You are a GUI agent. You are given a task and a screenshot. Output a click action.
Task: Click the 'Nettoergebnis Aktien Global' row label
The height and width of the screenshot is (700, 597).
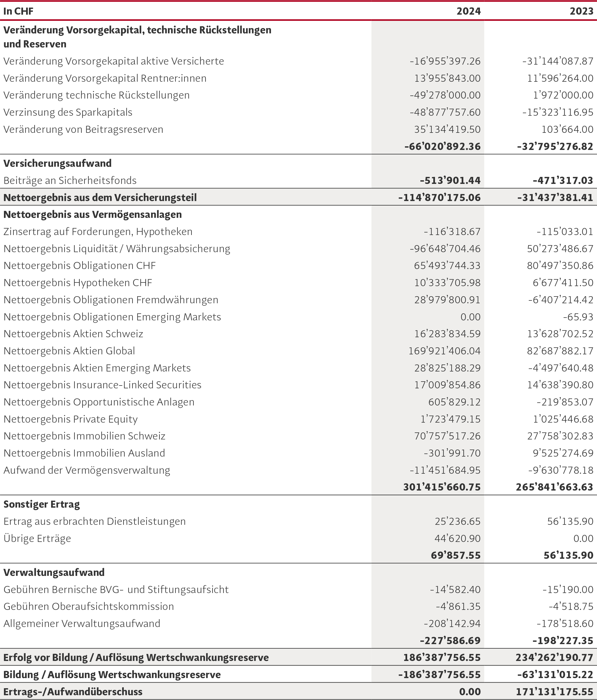(x=69, y=351)
